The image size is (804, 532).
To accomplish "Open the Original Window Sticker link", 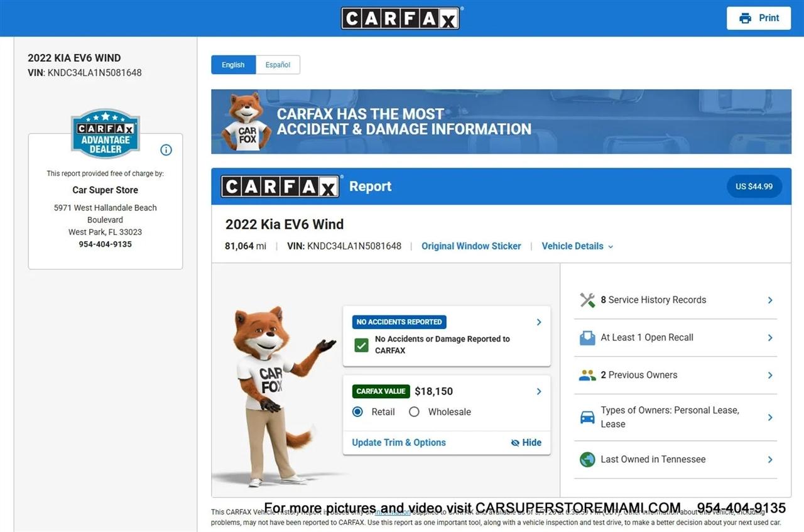I will [471, 246].
